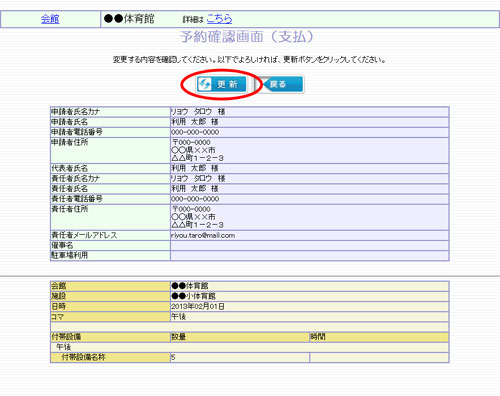Open the 会館 link in header
500x396 pixels.
point(50,19)
